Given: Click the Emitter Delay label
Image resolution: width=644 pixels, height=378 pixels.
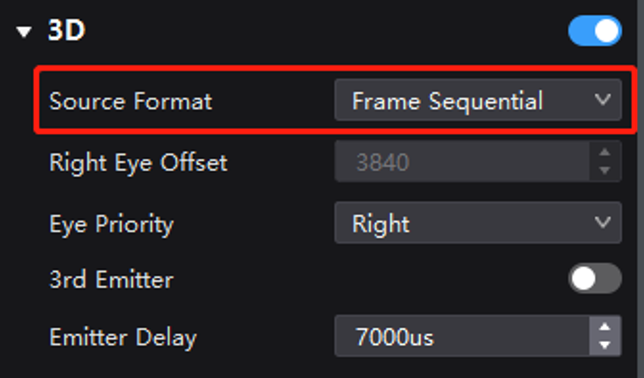Looking at the screenshot, I should click(123, 338).
